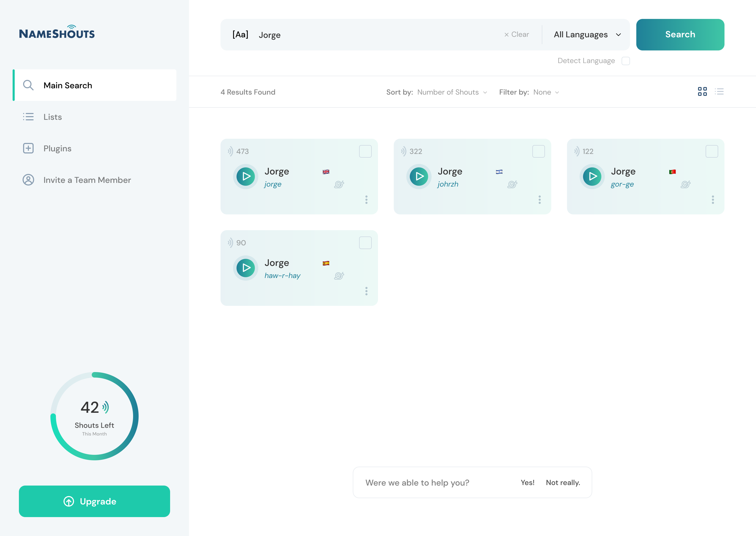This screenshot has height=536, width=756.
Task: Click the NameShouts logo
Action: (57, 32)
